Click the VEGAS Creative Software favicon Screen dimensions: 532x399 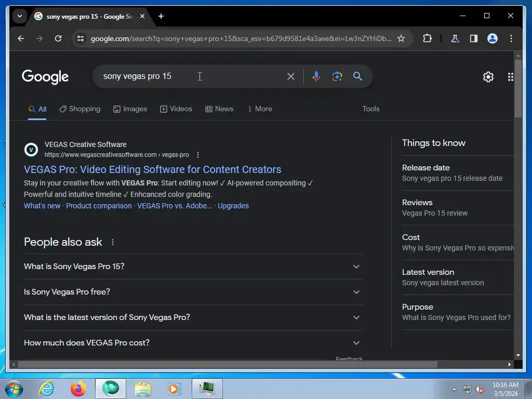pos(31,150)
